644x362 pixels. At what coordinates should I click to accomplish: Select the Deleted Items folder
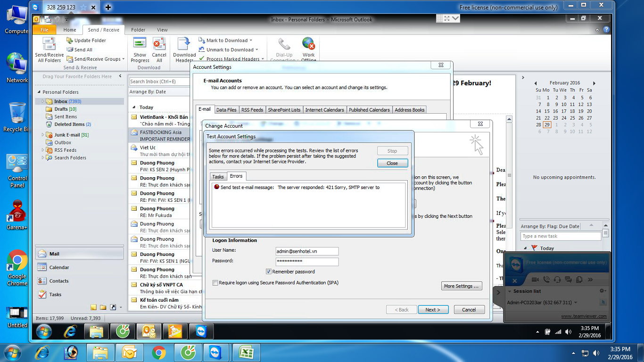tap(73, 124)
